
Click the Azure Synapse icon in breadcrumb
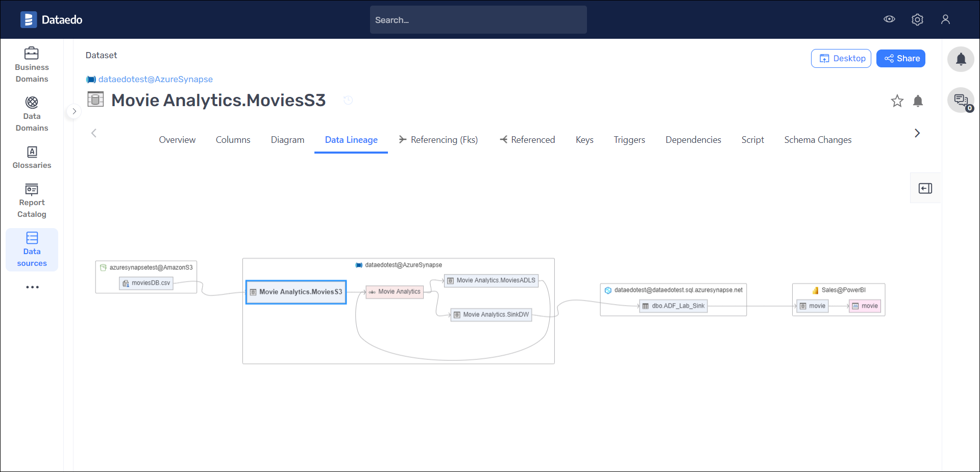tap(91, 80)
